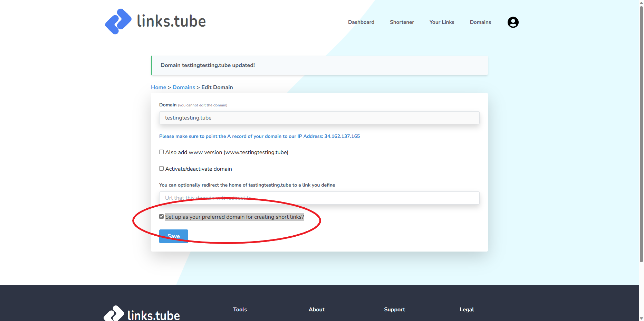Open the user account avatar icon
The image size is (644, 321).
pyautogui.click(x=513, y=22)
